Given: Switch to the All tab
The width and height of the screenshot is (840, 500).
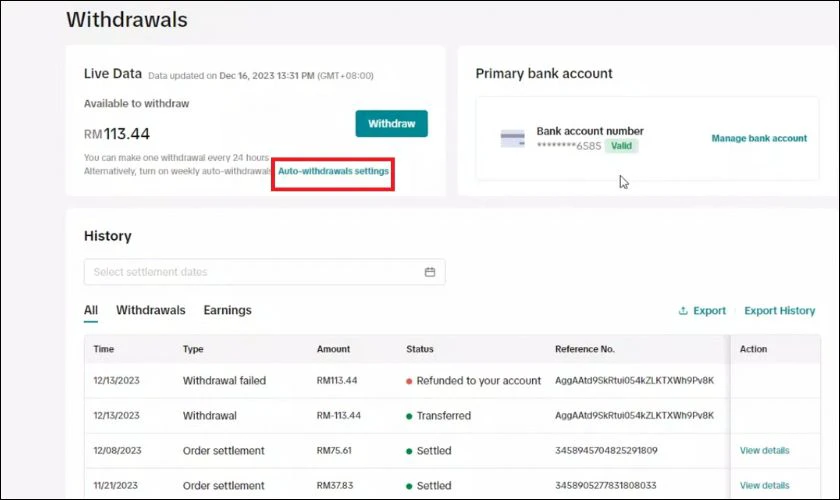Looking at the screenshot, I should tap(91, 310).
